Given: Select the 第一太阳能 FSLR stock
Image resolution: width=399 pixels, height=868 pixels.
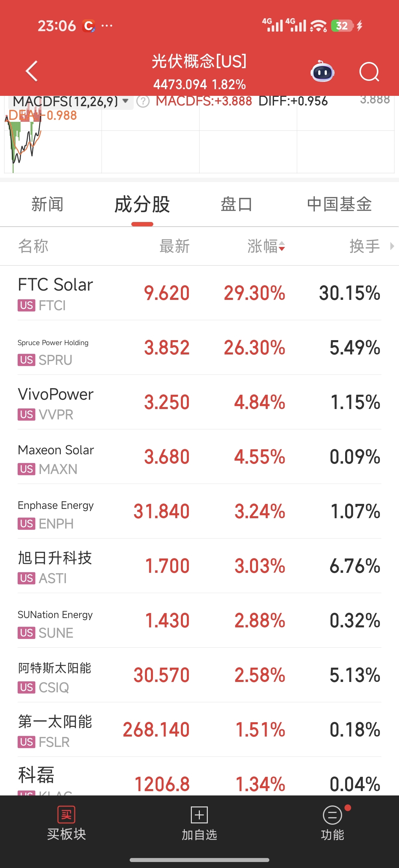Looking at the screenshot, I should (199, 730).
